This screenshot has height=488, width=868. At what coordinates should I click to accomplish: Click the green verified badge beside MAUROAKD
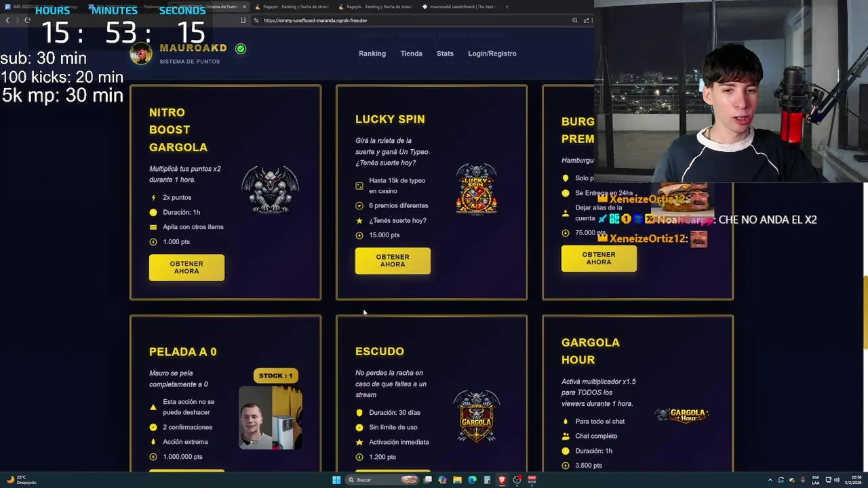(x=241, y=49)
